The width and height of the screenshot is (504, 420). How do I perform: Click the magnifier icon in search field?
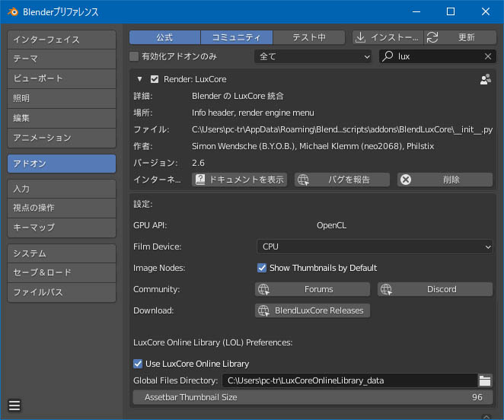388,56
